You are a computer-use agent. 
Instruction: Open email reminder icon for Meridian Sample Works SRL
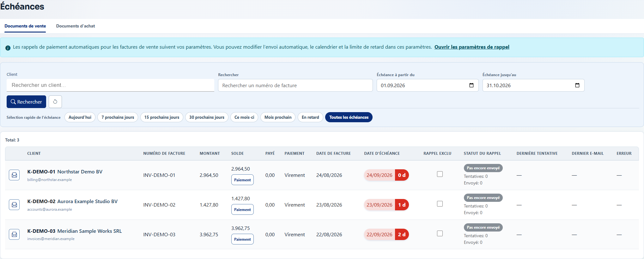tap(14, 234)
